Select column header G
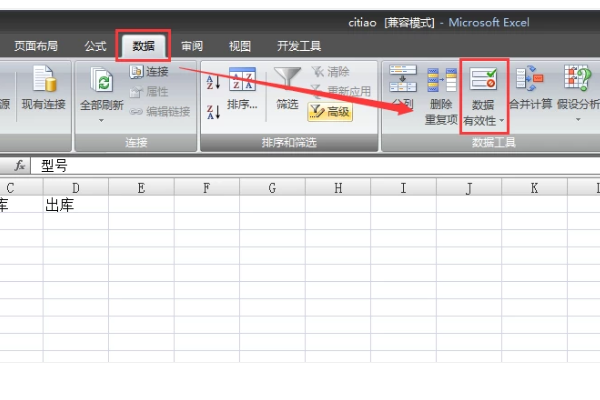 tap(272, 188)
